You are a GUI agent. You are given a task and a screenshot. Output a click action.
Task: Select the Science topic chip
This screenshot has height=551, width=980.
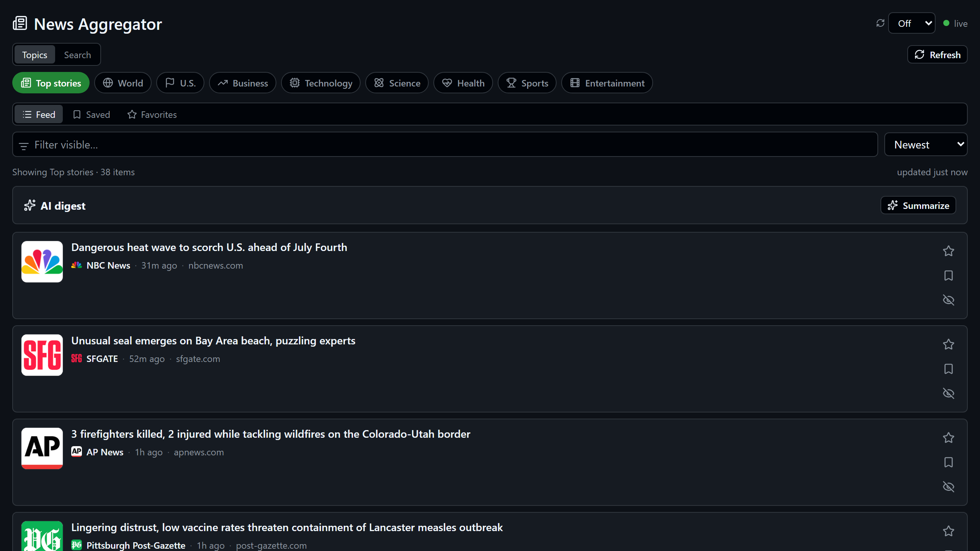(397, 83)
